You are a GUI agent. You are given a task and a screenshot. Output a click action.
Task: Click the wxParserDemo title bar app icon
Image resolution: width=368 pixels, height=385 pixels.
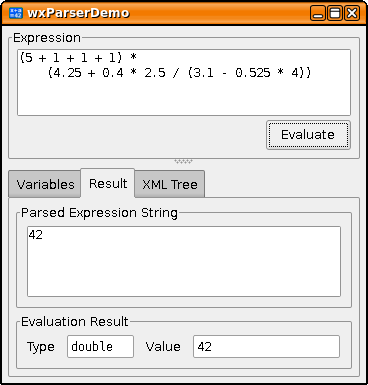coord(15,13)
